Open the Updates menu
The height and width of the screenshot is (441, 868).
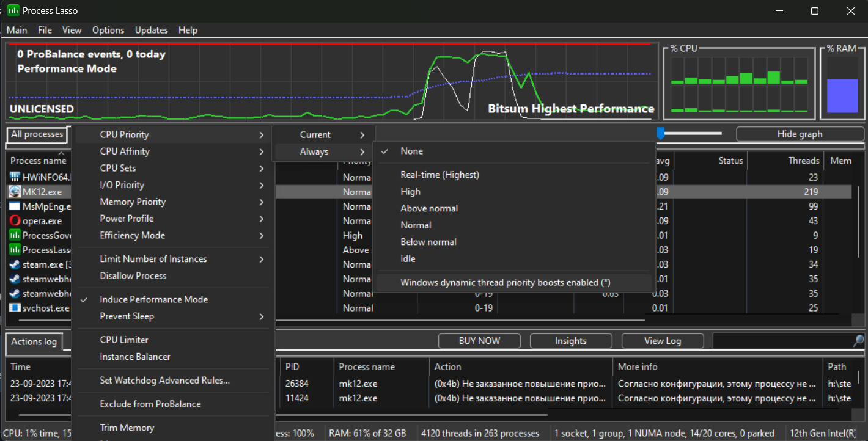pos(151,30)
